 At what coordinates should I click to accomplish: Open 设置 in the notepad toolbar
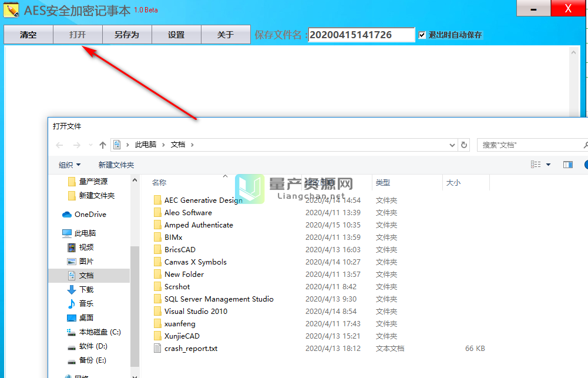176,35
